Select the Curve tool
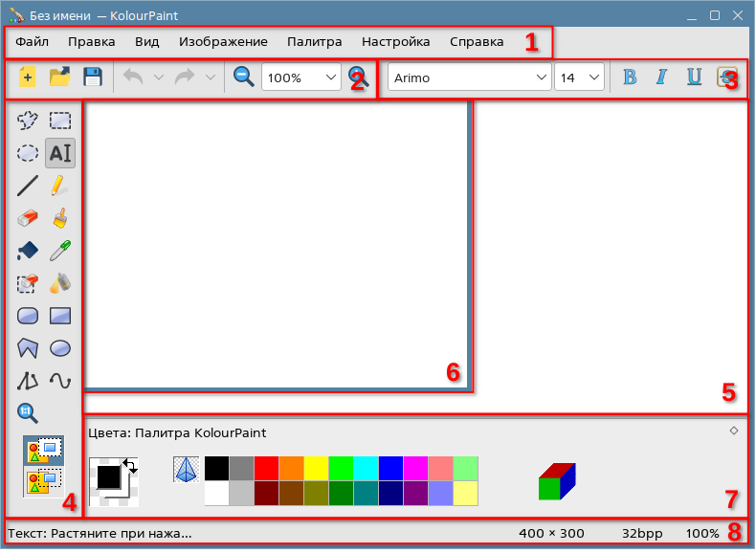 click(60, 381)
